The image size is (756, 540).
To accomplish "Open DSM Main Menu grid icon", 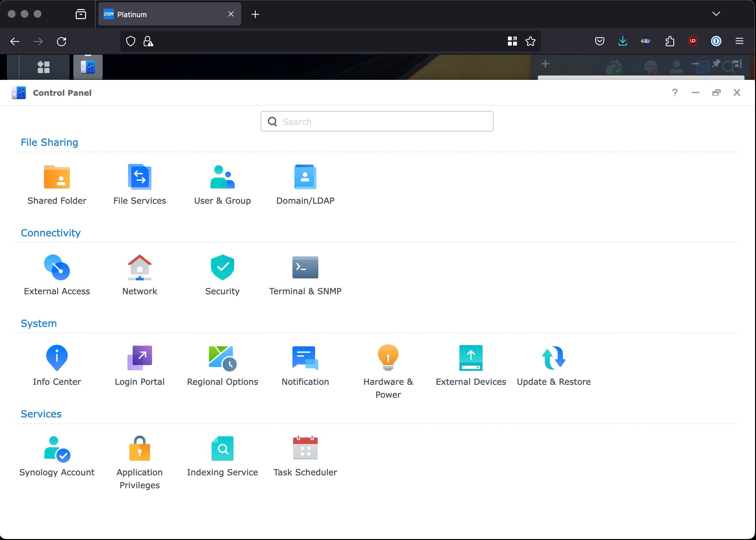I will [x=44, y=67].
